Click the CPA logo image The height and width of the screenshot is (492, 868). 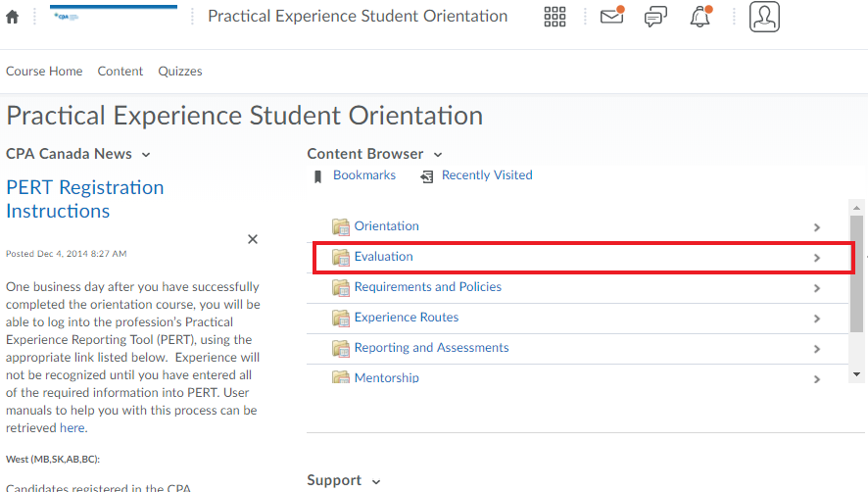click(x=67, y=17)
